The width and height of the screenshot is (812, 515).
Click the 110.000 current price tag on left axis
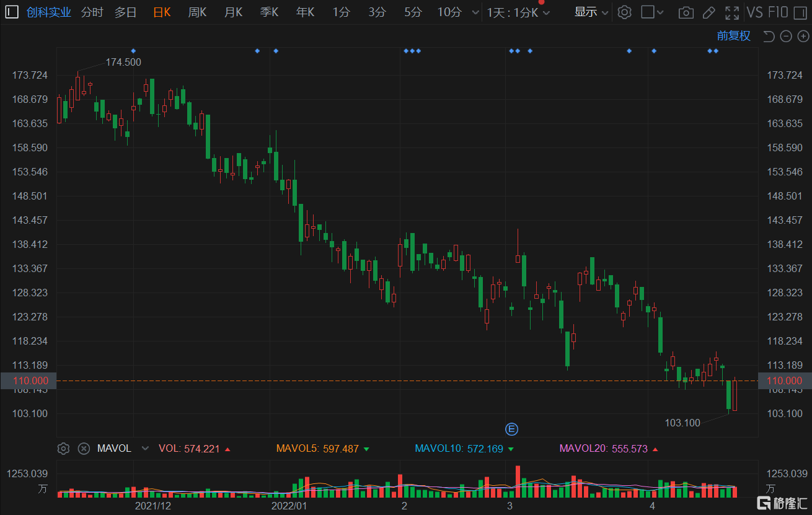pos(28,381)
